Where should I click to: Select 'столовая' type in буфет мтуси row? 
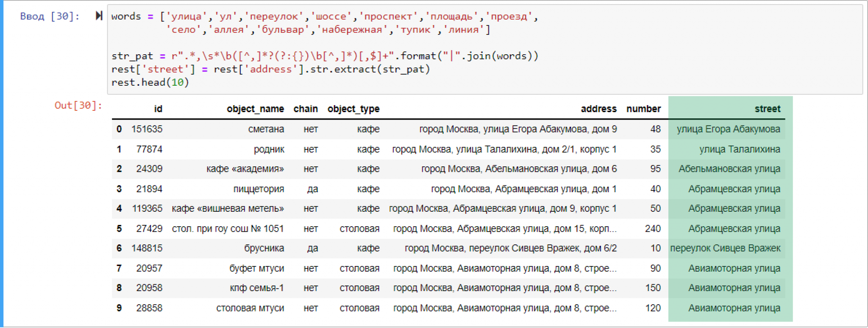(x=359, y=268)
